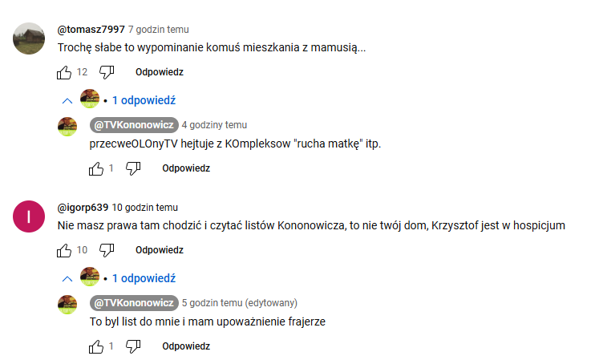Screen dimensions: 603x364
Task: Reply to the przecweOLOnyTV reply
Action: (186, 168)
